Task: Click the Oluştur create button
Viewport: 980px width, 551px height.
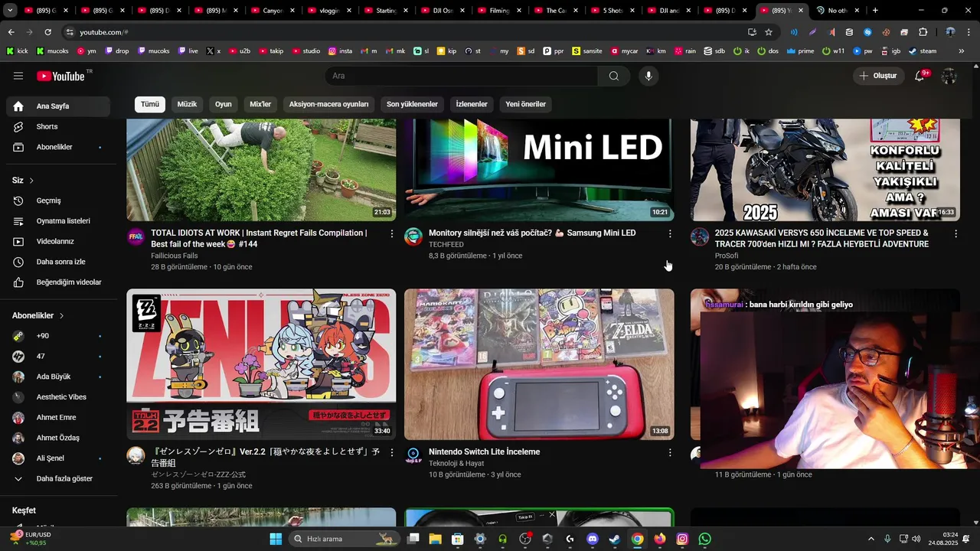Action: (879, 76)
